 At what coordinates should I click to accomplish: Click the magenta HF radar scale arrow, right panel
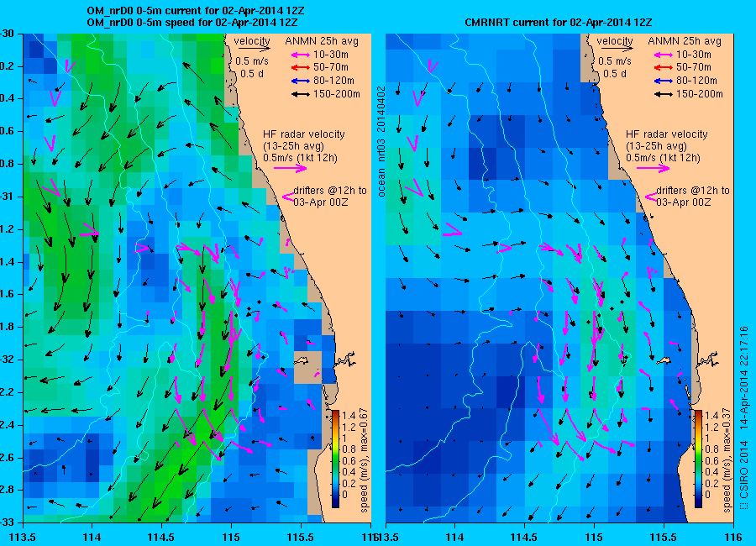click(x=653, y=168)
